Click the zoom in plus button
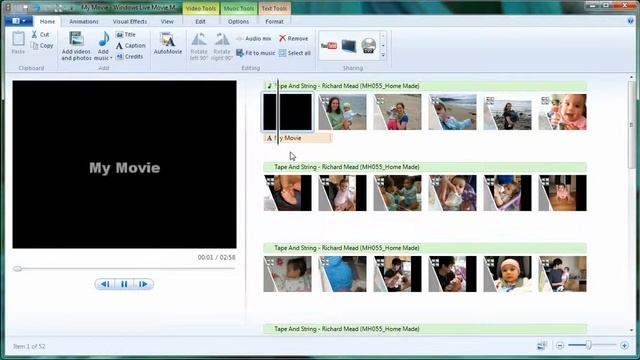640x360 pixels. point(624,346)
